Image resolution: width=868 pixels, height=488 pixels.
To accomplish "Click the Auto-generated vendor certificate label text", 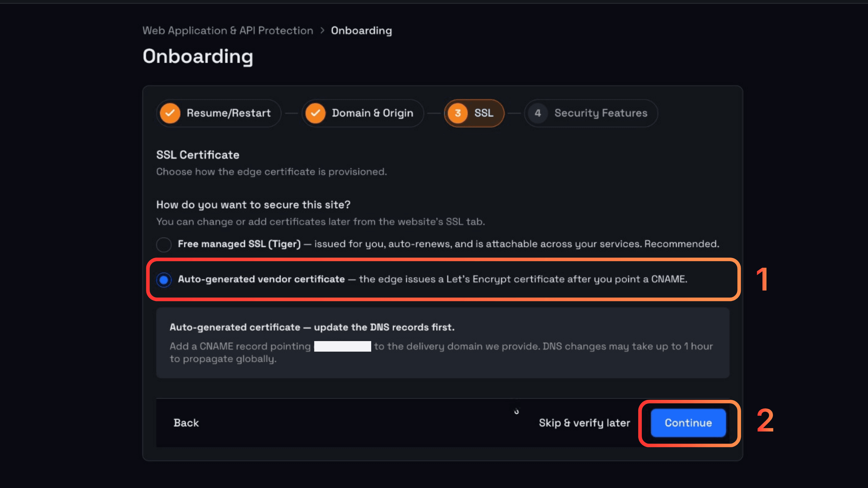I will click(x=261, y=279).
